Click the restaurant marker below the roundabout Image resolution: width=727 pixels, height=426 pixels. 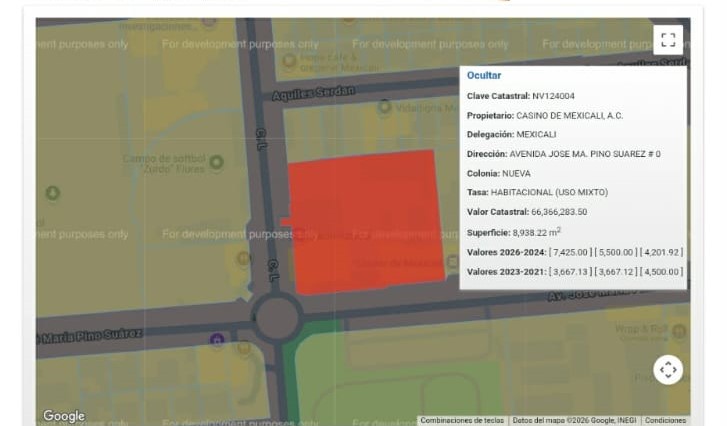244,348
